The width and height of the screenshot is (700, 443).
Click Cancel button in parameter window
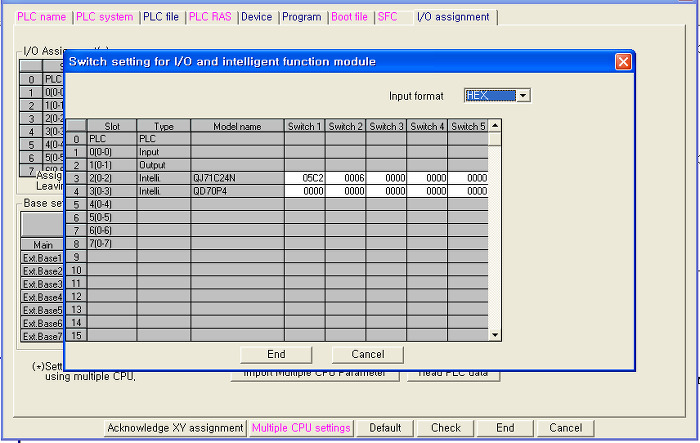(x=565, y=428)
